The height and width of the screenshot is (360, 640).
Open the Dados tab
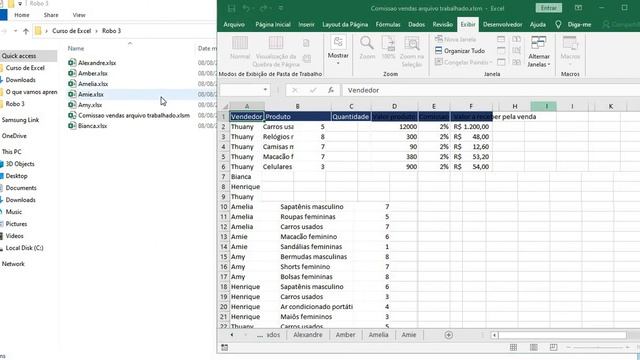pyautogui.click(x=416, y=24)
